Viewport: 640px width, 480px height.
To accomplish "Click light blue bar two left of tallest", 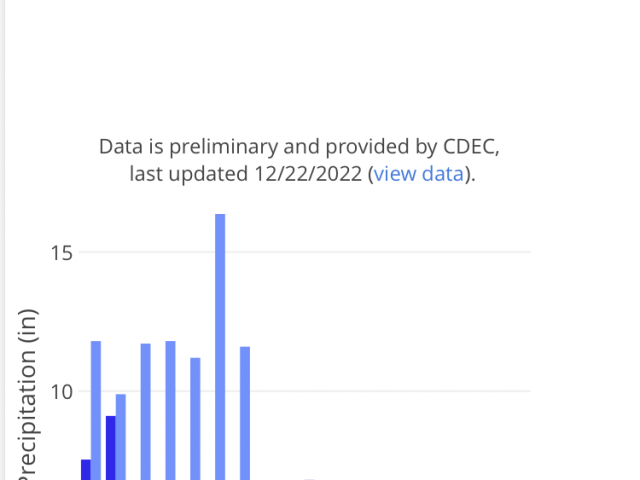I will (x=171, y=410).
